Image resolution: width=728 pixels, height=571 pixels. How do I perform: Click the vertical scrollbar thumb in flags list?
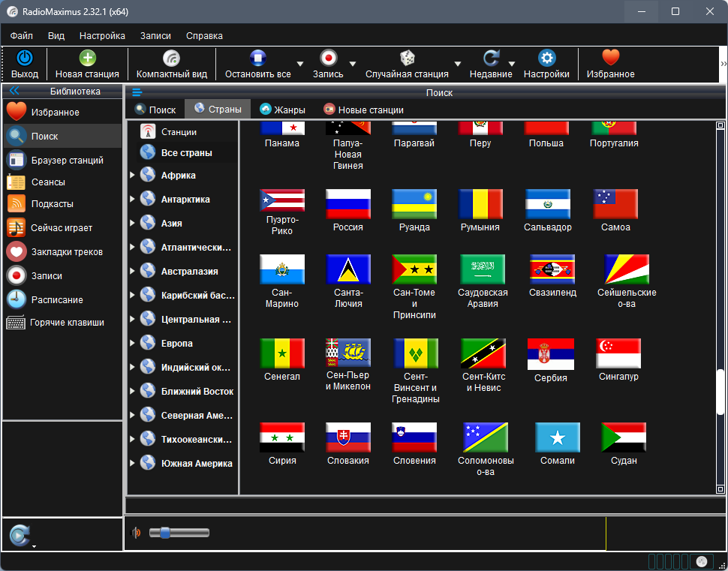coord(720,392)
